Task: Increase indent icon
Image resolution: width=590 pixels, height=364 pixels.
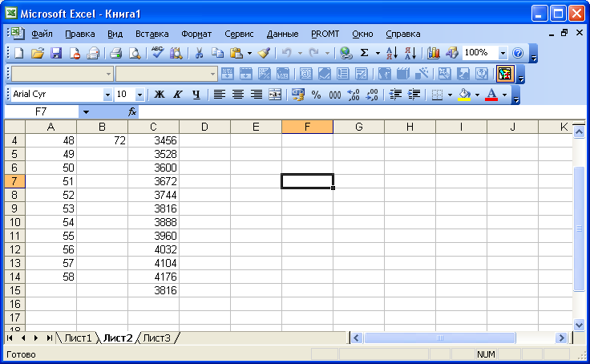Action: tap(414, 94)
